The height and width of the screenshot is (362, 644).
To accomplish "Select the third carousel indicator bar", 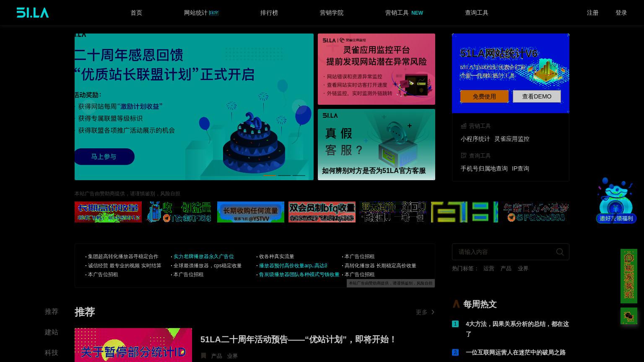I will [299, 175].
